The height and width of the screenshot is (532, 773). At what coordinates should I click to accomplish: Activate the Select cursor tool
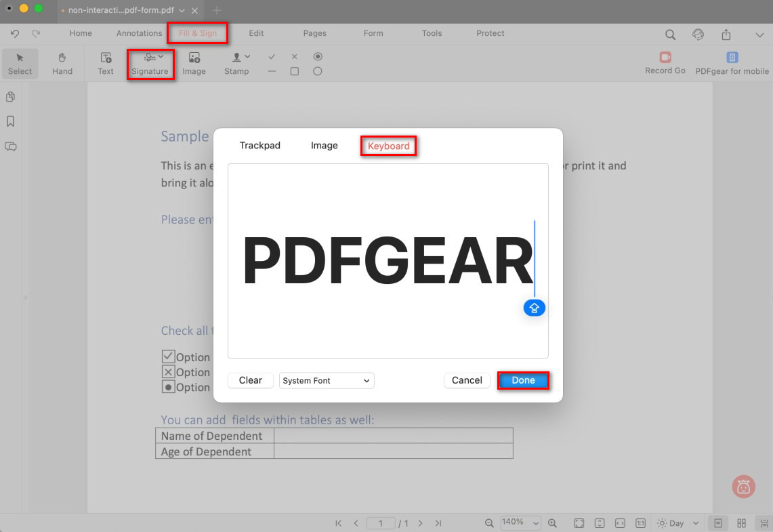pyautogui.click(x=20, y=64)
